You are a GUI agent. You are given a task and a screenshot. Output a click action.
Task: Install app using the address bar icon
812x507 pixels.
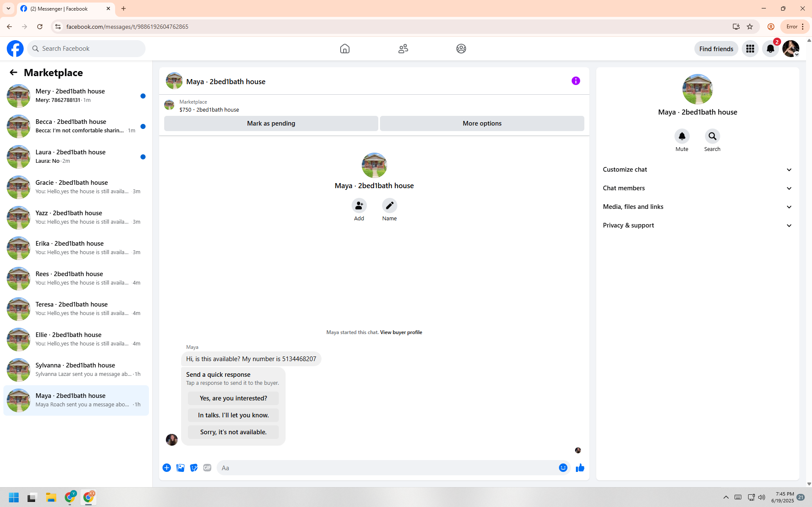pos(736,27)
